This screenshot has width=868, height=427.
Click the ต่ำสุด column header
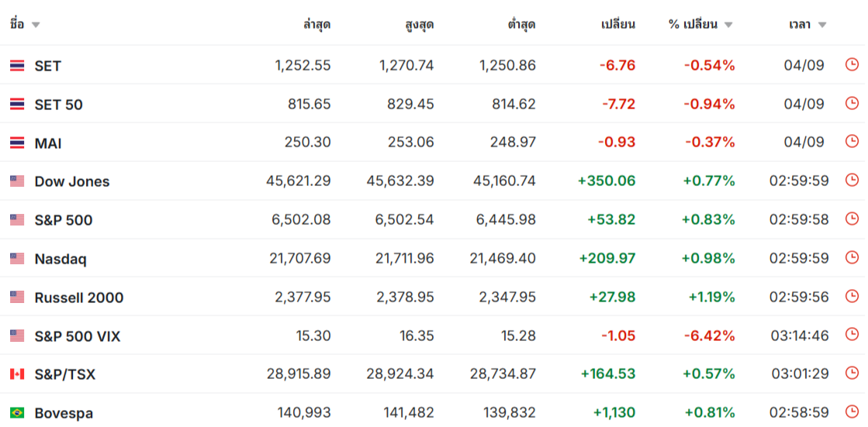click(x=521, y=24)
